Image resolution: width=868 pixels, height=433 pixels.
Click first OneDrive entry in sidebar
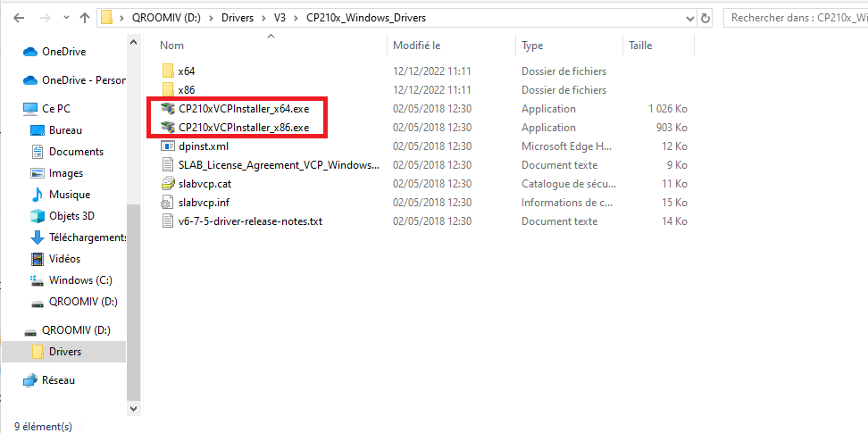pos(64,52)
